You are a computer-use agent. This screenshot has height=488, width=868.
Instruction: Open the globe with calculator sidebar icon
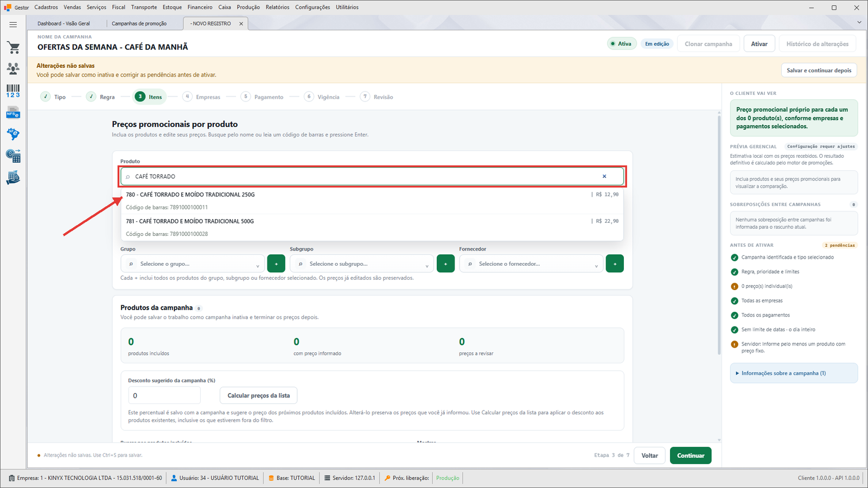(13, 156)
